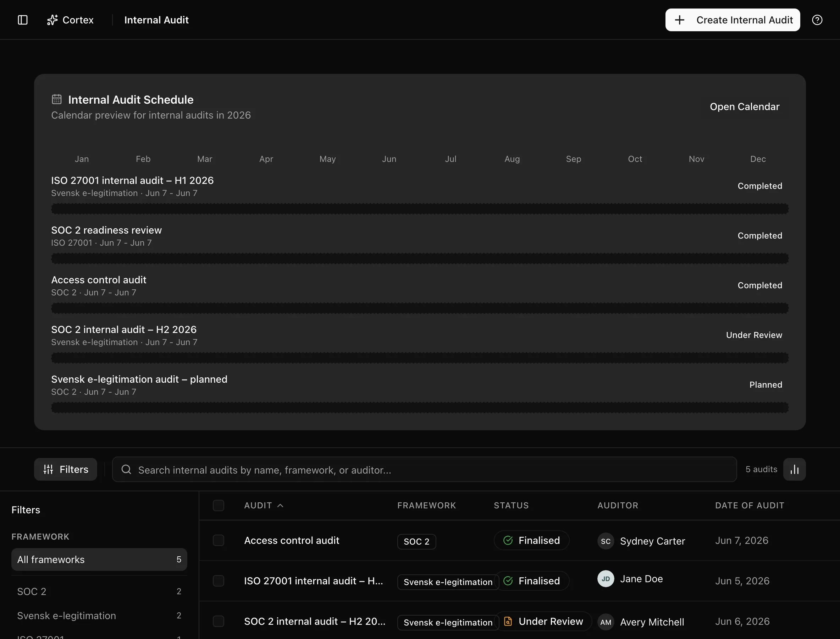
Task: Click the Dec month label
Action: click(757, 159)
